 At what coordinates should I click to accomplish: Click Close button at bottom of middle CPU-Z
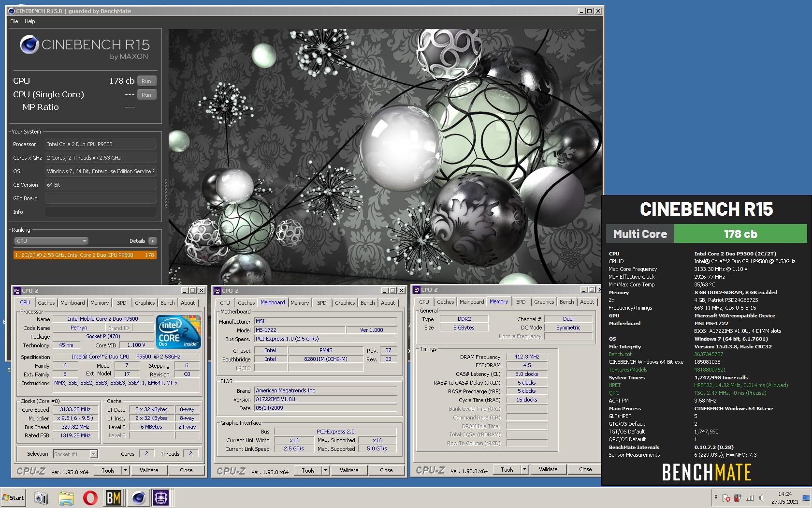click(386, 470)
